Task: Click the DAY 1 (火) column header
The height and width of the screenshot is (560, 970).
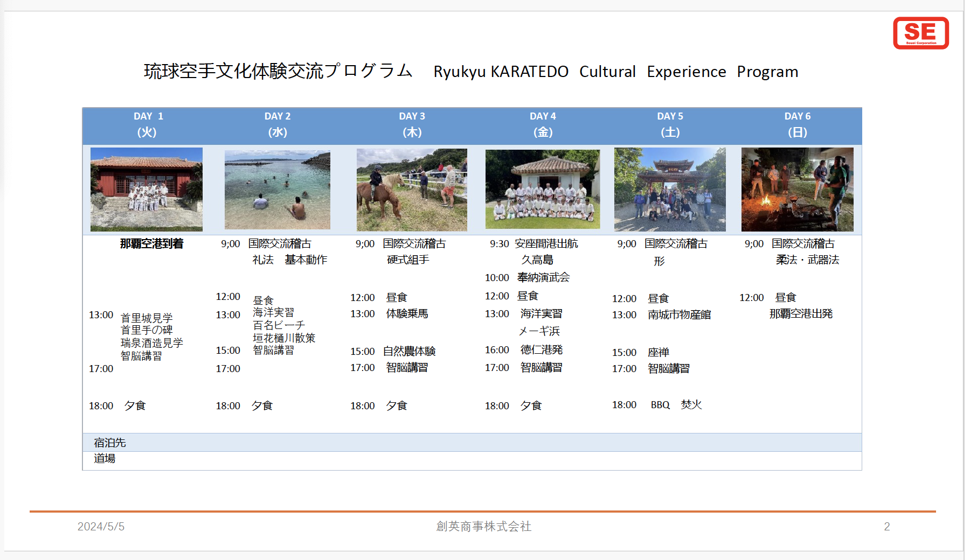Action: (148, 124)
